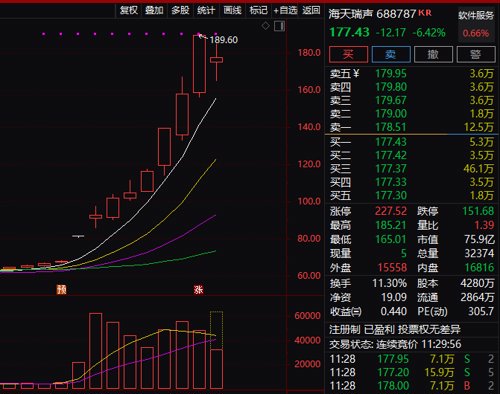Open the 统计 statistics tool

coord(206,10)
